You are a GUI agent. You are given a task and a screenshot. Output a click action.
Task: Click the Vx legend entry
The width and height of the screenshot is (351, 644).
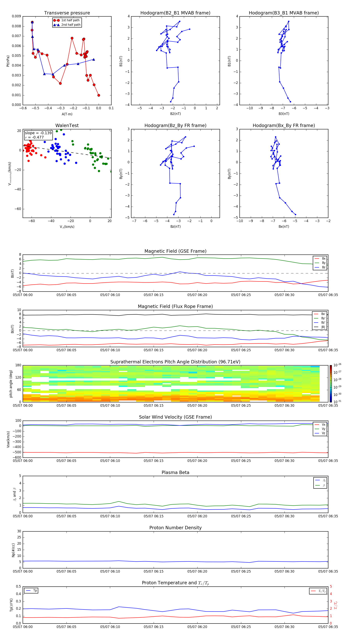coord(320,424)
